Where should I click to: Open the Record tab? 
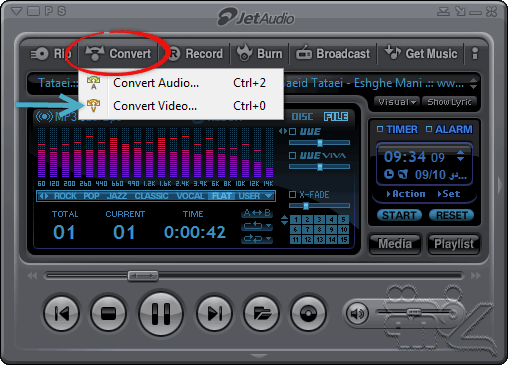pyautogui.click(x=196, y=54)
